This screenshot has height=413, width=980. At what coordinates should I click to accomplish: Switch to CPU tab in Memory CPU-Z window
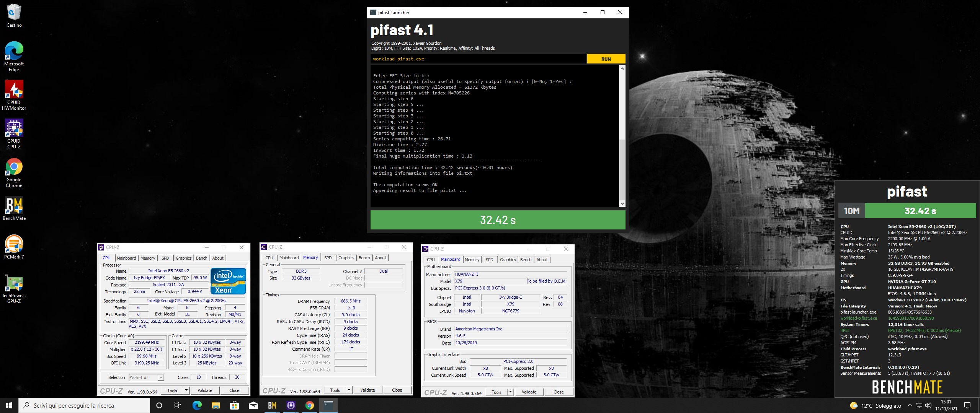pyautogui.click(x=269, y=258)
